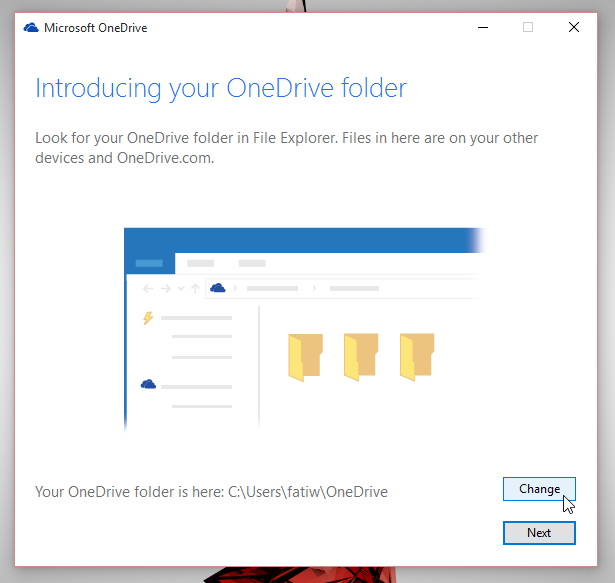Click the 'Introducing your OneDrive folder' heading
The image size is (615, 583).
coord(221,88)
